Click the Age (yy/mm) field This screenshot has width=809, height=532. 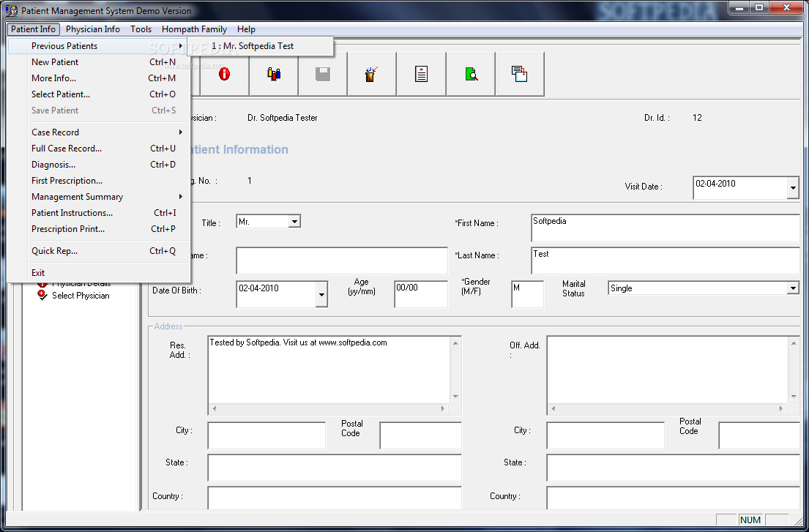[x=421, y=294]
